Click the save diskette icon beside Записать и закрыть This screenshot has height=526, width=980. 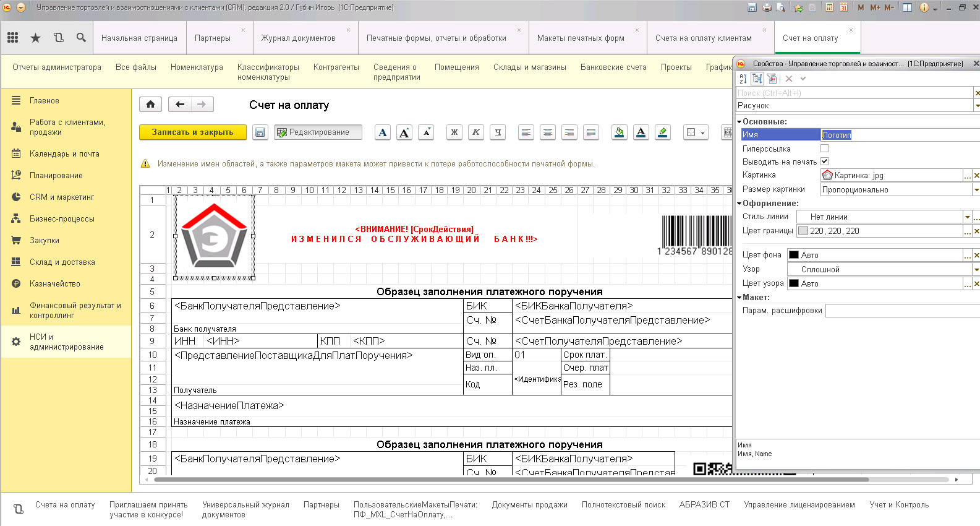pos(260,132)
